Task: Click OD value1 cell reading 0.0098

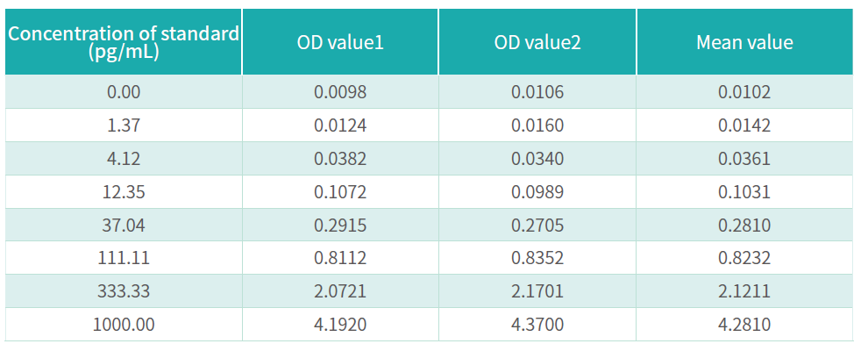Action: 340,92
